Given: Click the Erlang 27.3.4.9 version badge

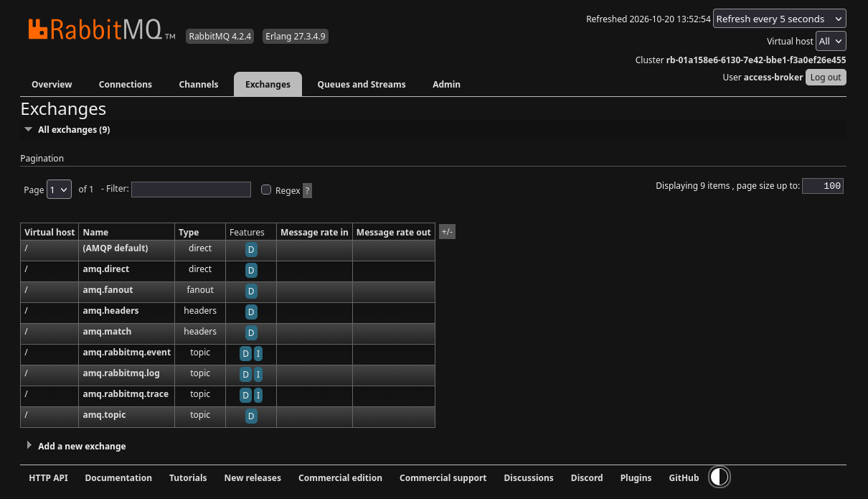Looking at the screenshot, I should coord(295,36).
